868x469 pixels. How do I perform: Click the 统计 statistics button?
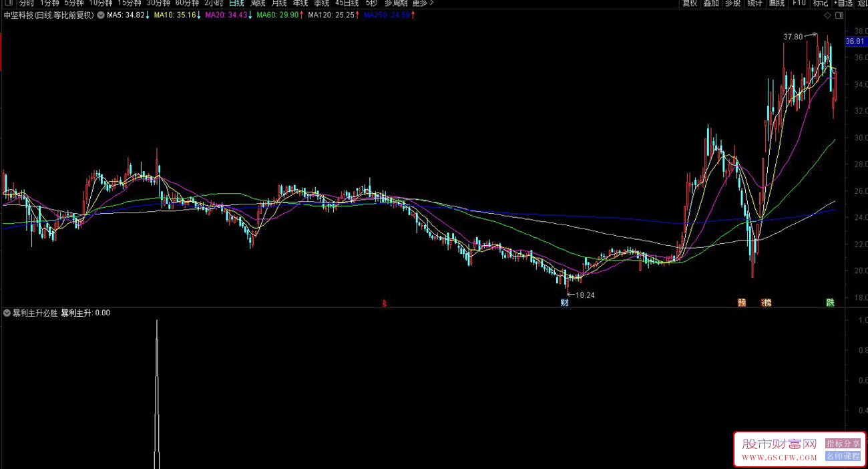(755, 3)
